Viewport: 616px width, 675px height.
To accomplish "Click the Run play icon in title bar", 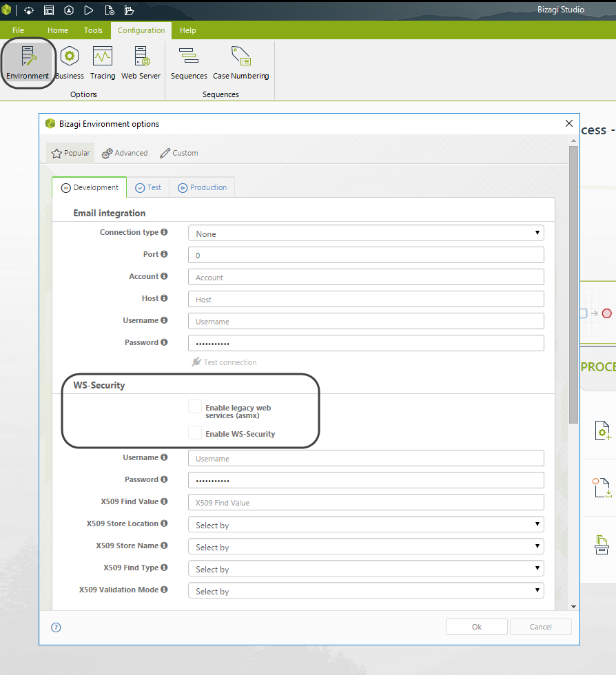I will (88, 10).
